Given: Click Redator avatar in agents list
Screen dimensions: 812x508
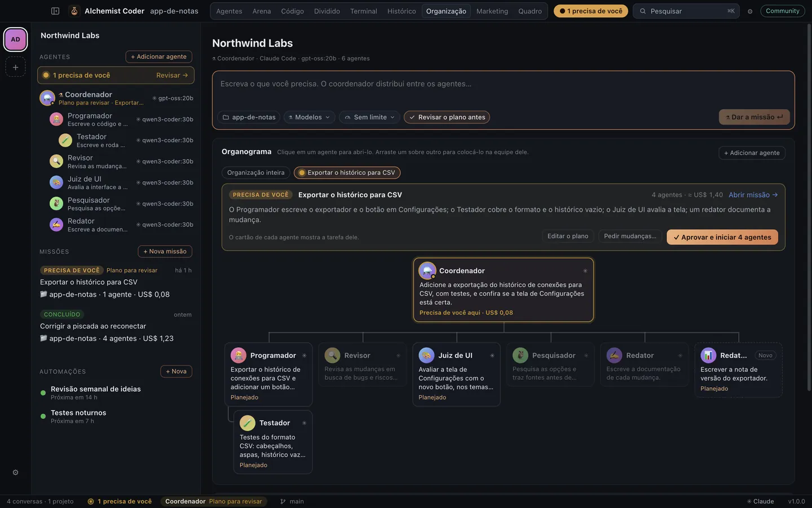Looking at the screenshot, I should tap(56, 225).
